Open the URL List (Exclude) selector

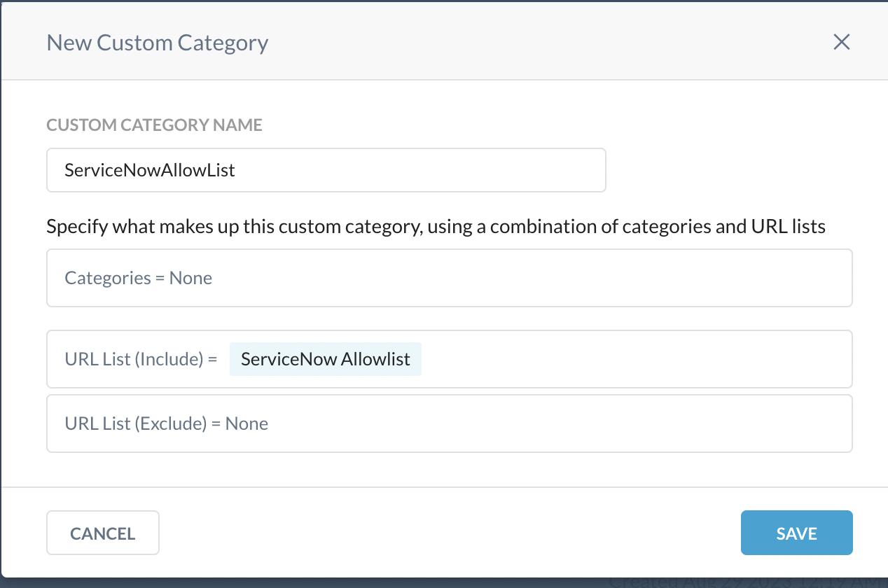pos(449,423)
